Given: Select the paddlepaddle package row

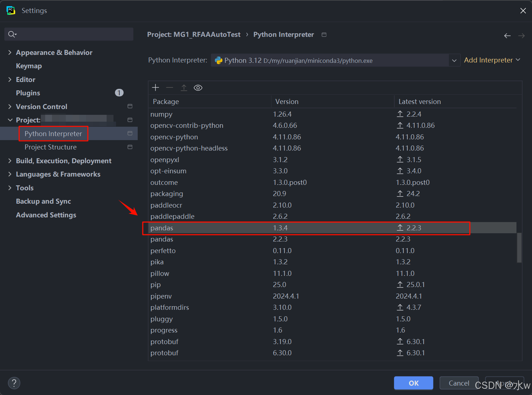Looking at the screenshot, I should (332, 216).
